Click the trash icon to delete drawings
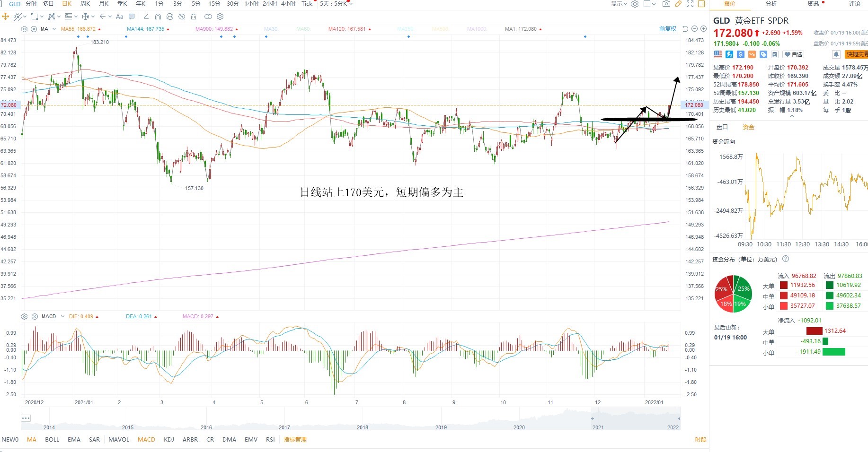This screenshot has width=868, height=452. click(194, 17)
